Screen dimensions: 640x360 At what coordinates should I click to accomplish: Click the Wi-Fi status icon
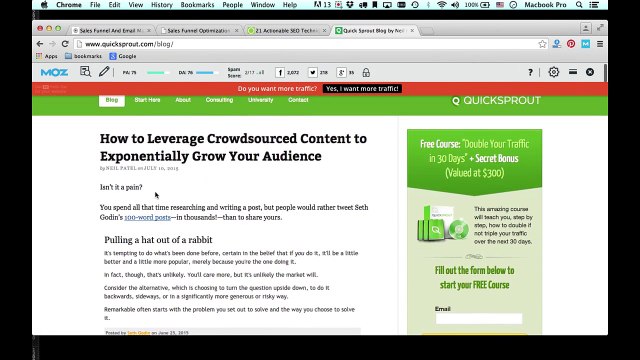(441, 5)
